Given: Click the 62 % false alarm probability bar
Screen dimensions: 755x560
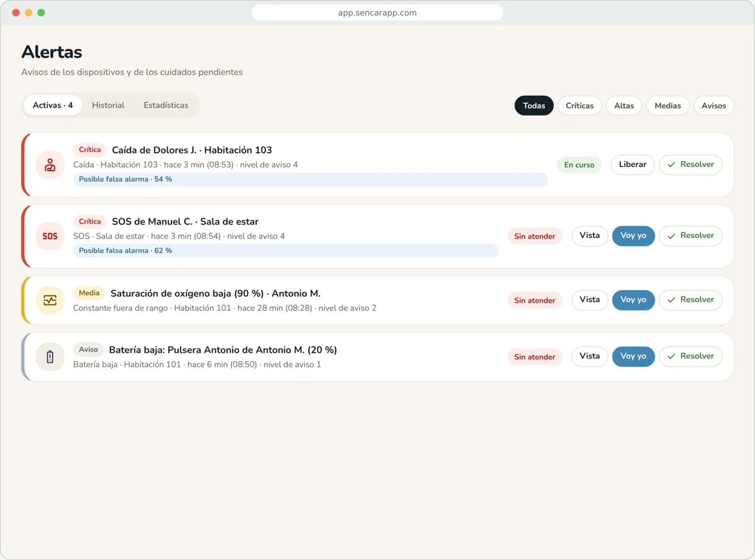Looking at the screenshot, I should click(285, 251).
